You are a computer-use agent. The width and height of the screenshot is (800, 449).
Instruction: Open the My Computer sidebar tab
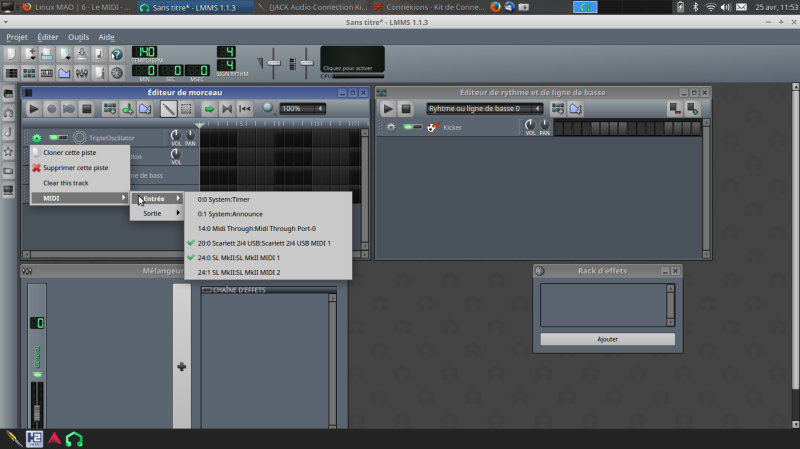pyautogui.click(x=8, y=190)
